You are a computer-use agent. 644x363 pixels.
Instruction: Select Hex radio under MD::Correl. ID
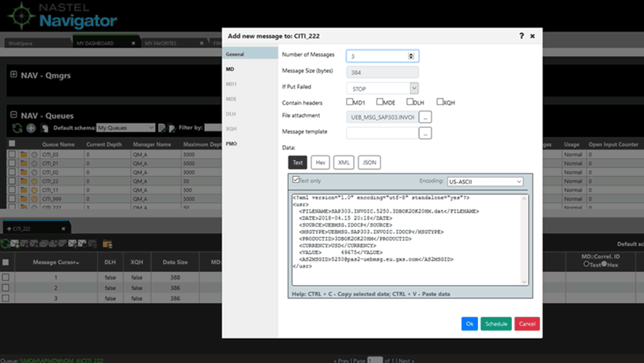(x=604, y=264)
